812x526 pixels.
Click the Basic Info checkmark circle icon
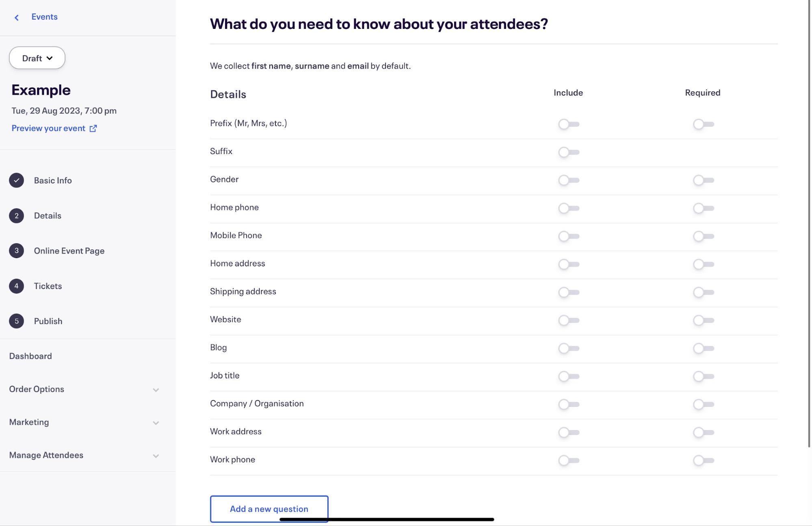coord(17,180)
